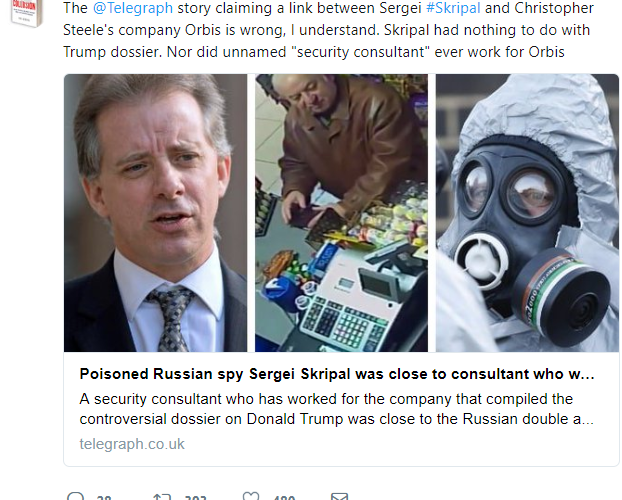Screen dimensions: 622x500
Task: Click the reply count number
Action: [x=104, y=497]
